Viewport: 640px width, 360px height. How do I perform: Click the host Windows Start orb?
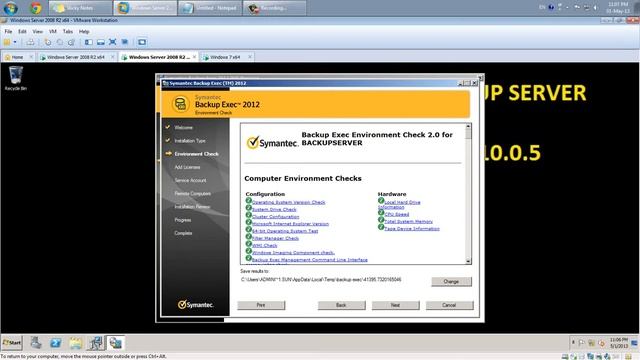tap(10, 8)
